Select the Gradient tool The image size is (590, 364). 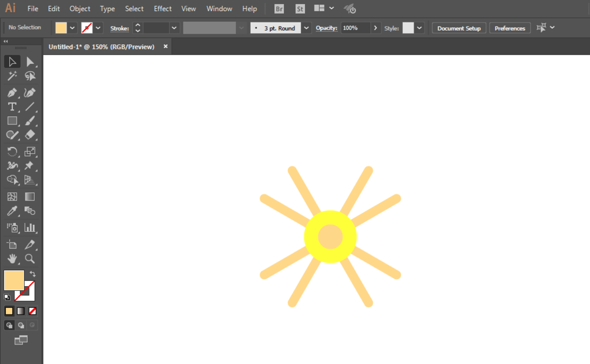point(29,196)
